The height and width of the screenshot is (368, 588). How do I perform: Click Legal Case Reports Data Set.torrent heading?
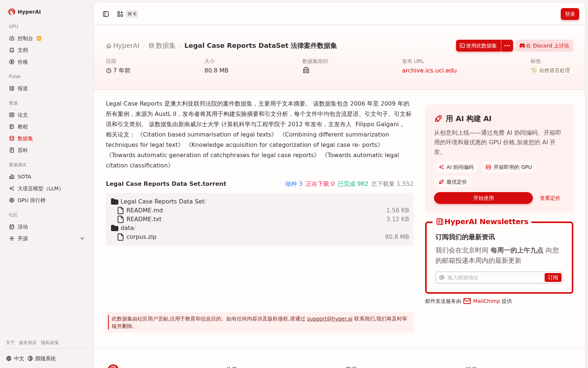166,184
